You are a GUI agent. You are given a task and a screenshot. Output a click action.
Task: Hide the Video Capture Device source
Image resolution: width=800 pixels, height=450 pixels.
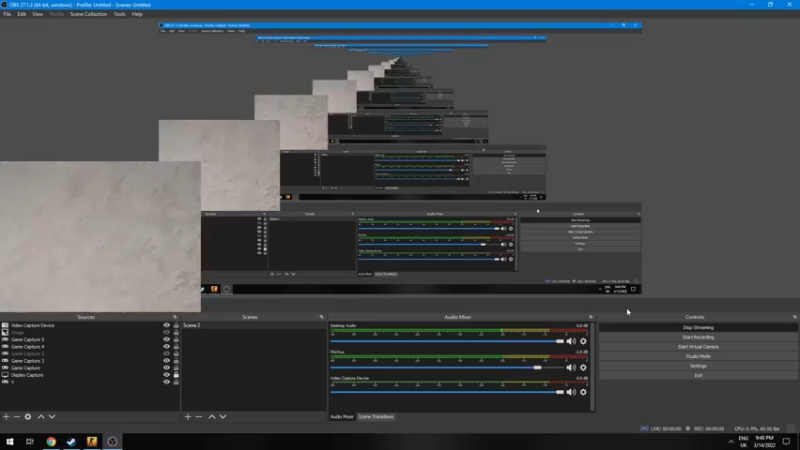tap(166, 325)
